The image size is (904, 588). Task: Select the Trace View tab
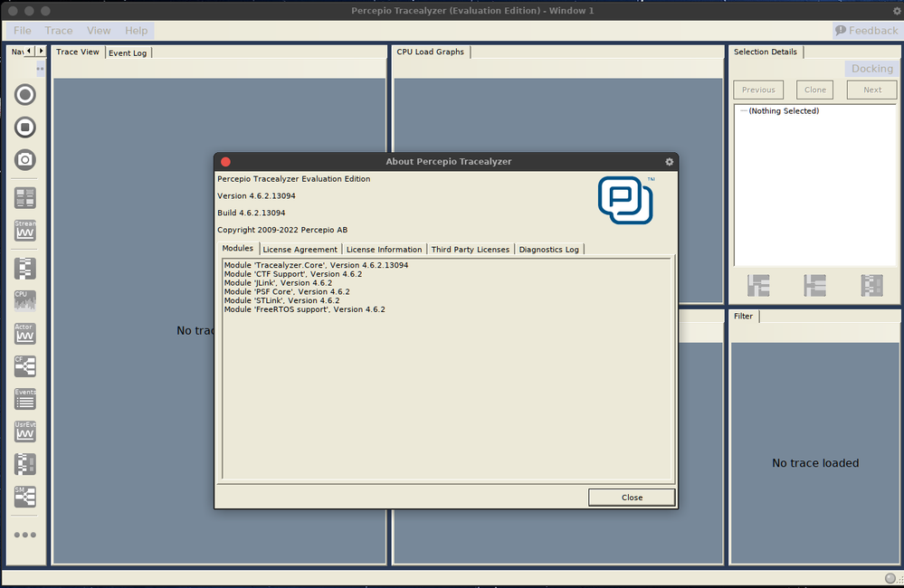[x=78, y=52]
